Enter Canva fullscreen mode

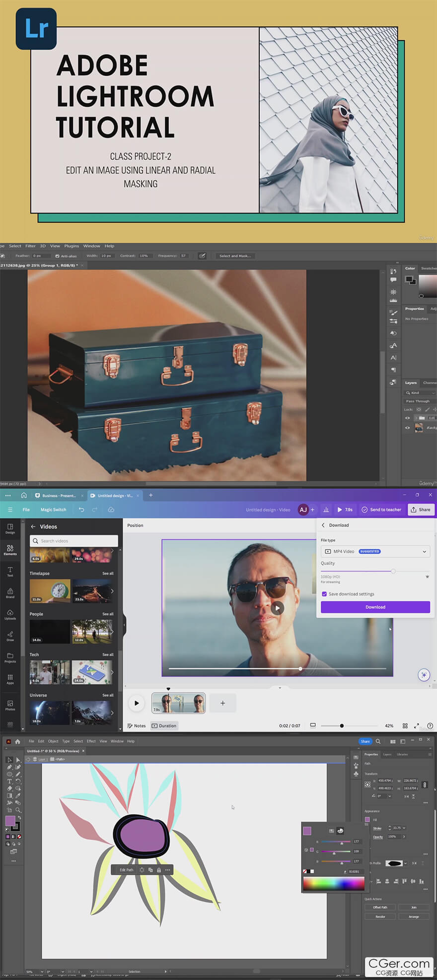coord(417,725)
